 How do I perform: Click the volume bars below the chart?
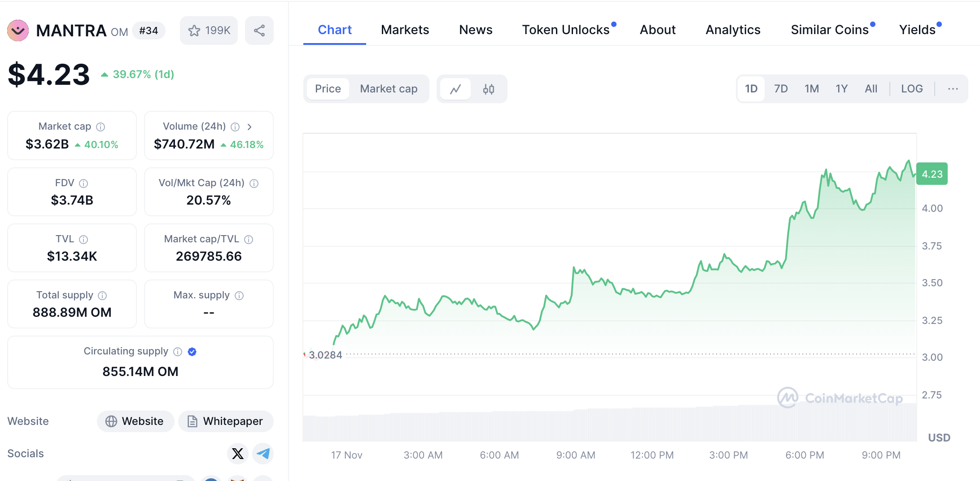pos(609,424)
